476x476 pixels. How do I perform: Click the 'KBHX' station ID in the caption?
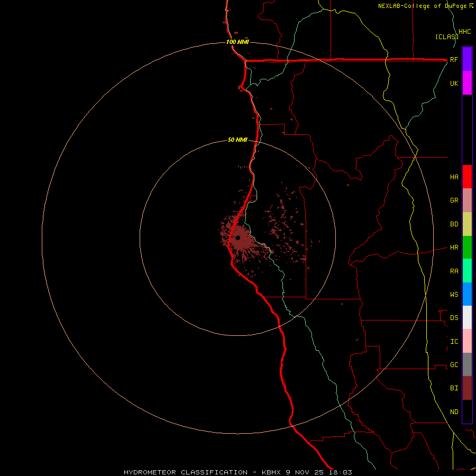[x=271, y=472]
